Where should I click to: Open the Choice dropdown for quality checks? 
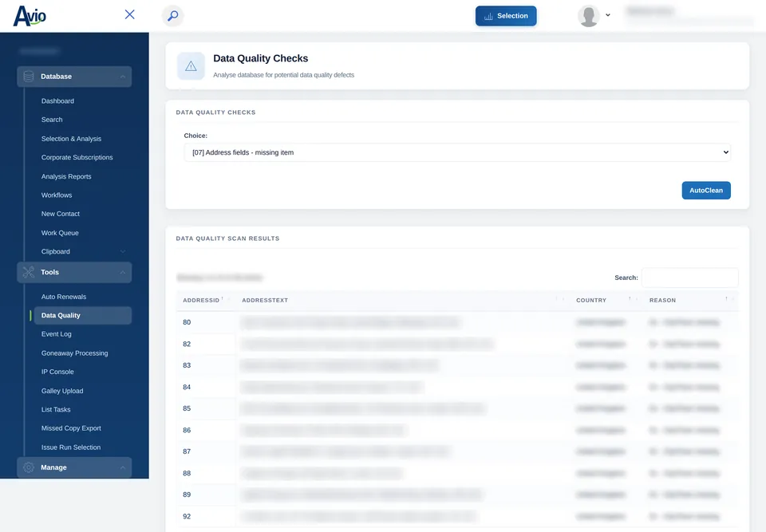[457, 152]
